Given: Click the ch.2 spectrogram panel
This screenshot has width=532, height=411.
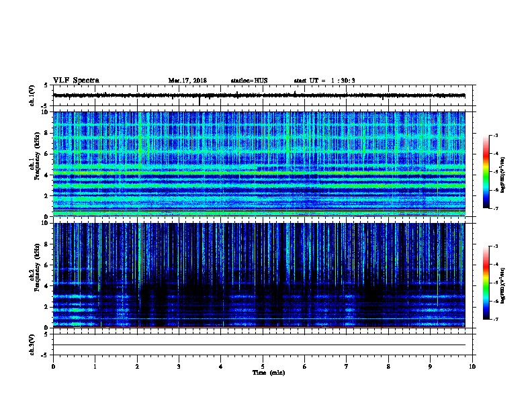Looking at the screenshot, I should click(259, 275).
